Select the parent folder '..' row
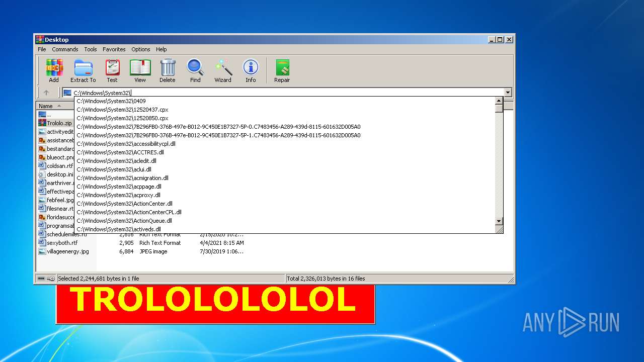 pyautogui.click(x=56, y=115)
